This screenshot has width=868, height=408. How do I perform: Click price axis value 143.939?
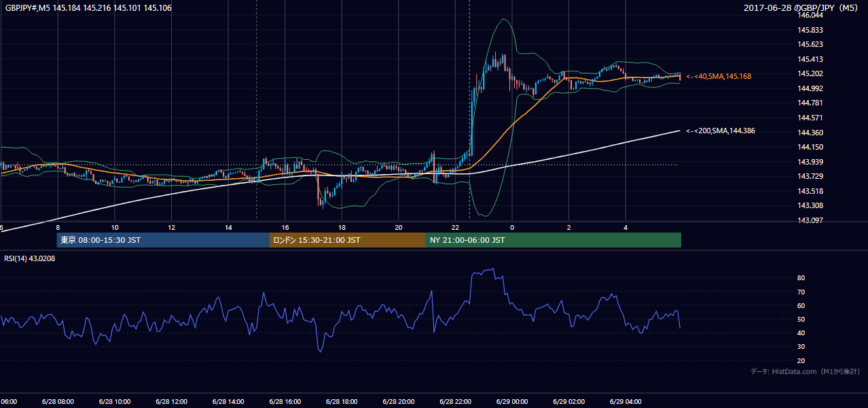coord(811,162)
